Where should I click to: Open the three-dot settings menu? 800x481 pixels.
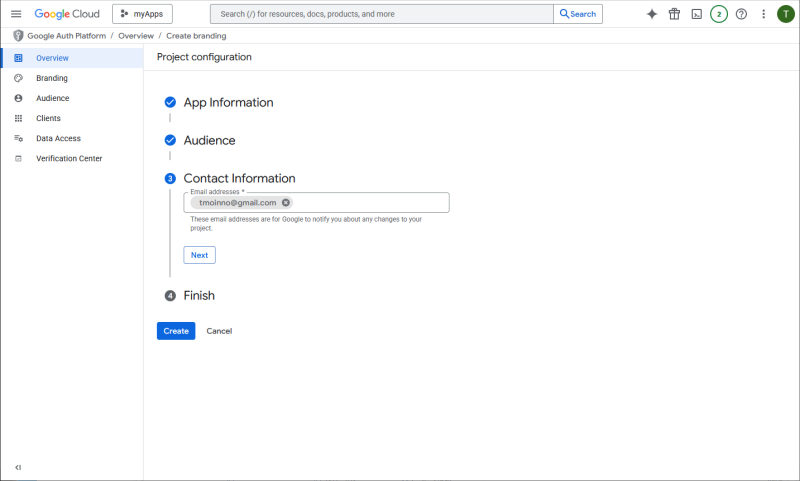click(x=764, y=14)
